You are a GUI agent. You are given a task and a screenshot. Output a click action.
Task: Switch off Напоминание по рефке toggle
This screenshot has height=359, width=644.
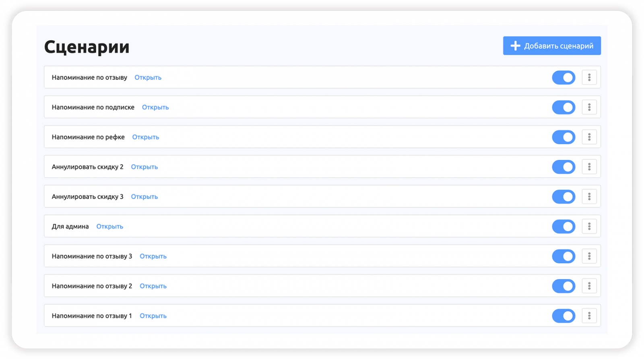(563, 137)
